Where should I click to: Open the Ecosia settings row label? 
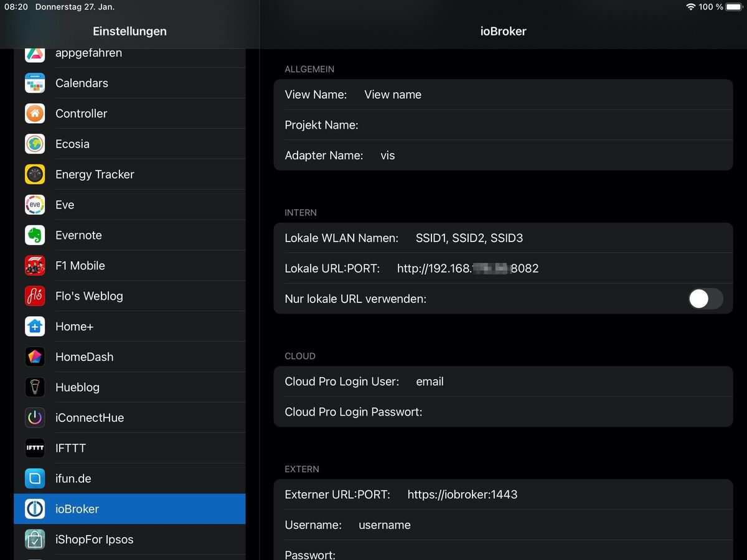[72, 144]
